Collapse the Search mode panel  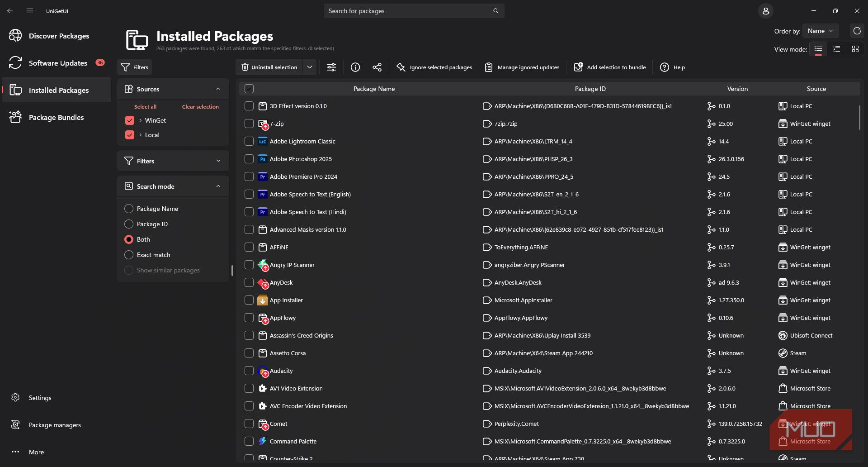click(x=218, y=186)
